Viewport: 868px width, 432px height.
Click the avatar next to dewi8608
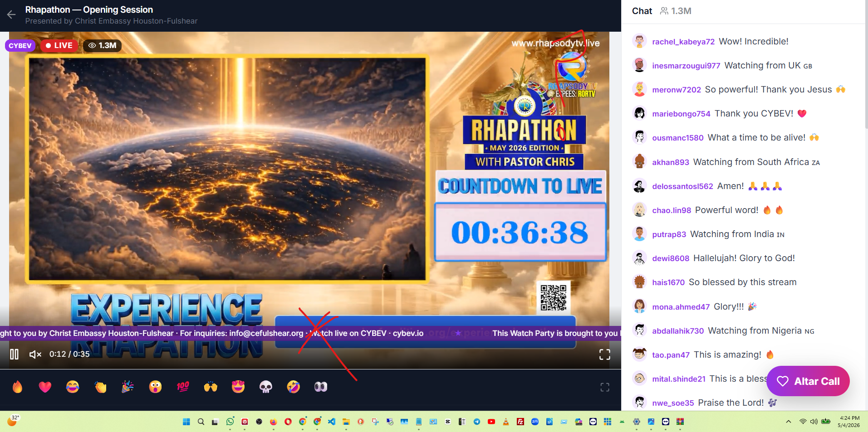[x=639, y=258]
